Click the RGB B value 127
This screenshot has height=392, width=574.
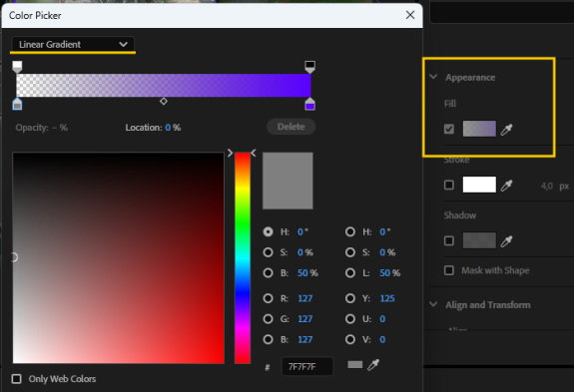(304, 339)
